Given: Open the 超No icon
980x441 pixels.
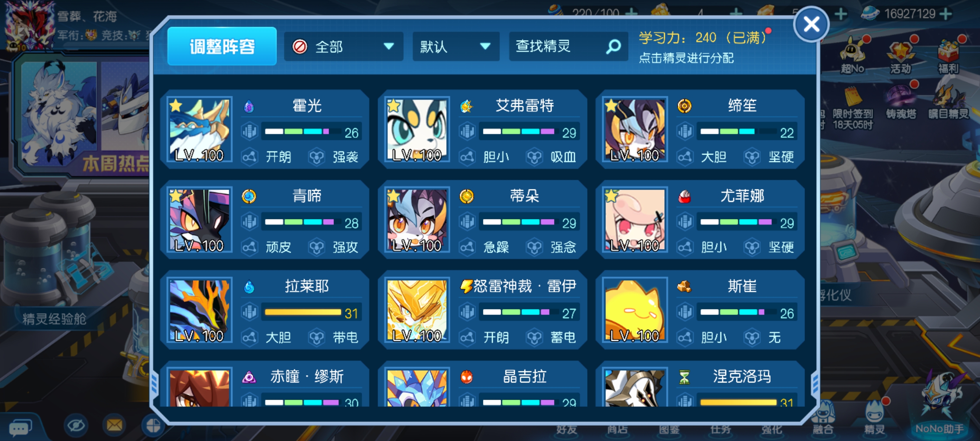Looking at the screenshot, I should [853, 55].
